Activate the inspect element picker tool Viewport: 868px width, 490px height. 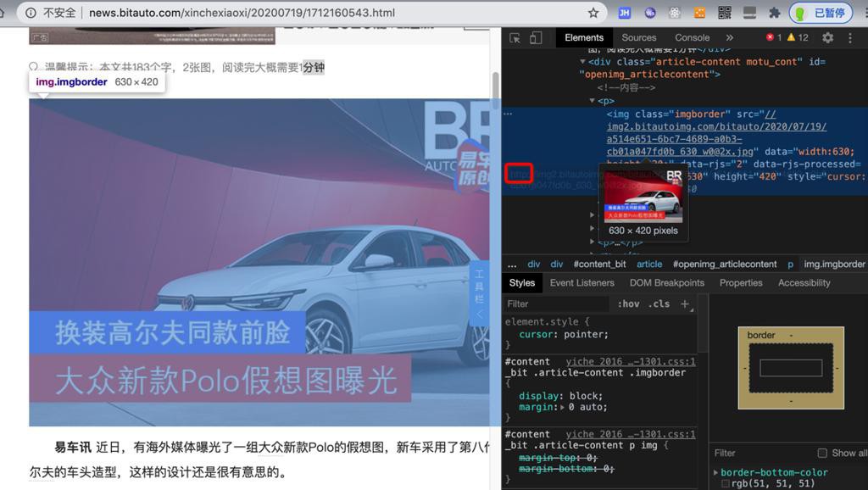515,37
